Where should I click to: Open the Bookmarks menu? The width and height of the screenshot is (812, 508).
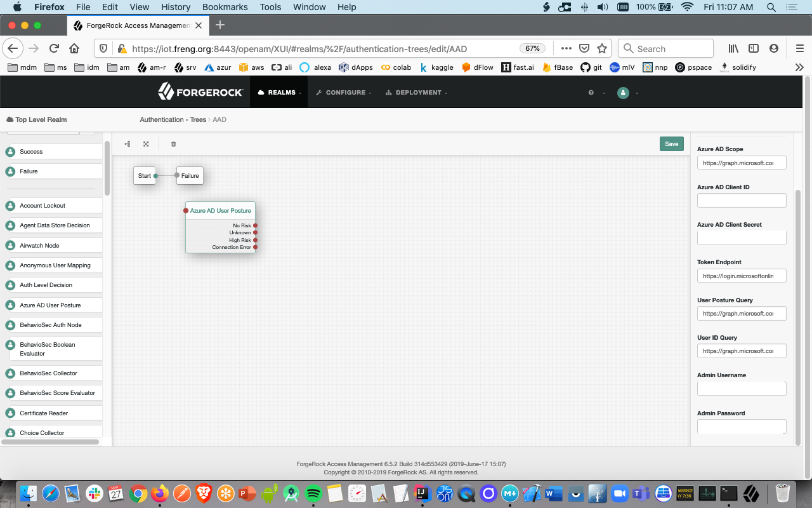click(225, 7)
